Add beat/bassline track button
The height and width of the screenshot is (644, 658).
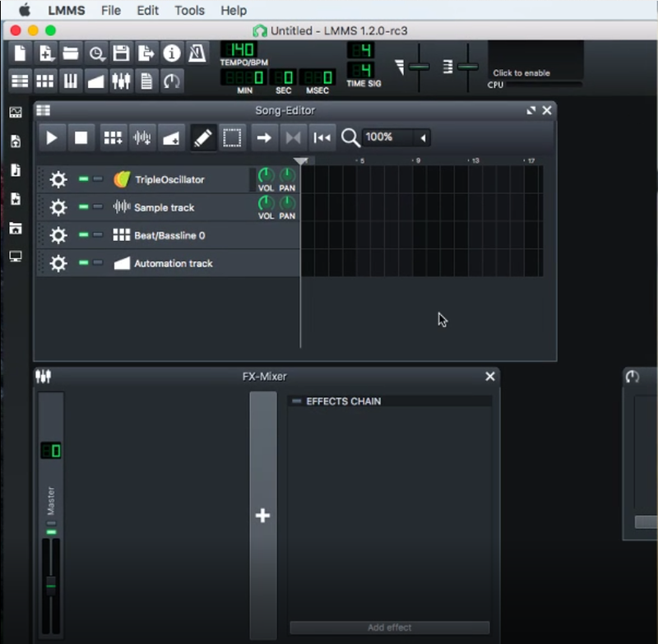[113, 137]
